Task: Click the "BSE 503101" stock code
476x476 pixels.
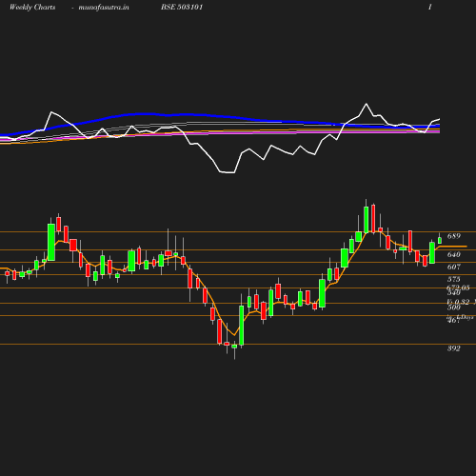Action: (x=182, y=7)
